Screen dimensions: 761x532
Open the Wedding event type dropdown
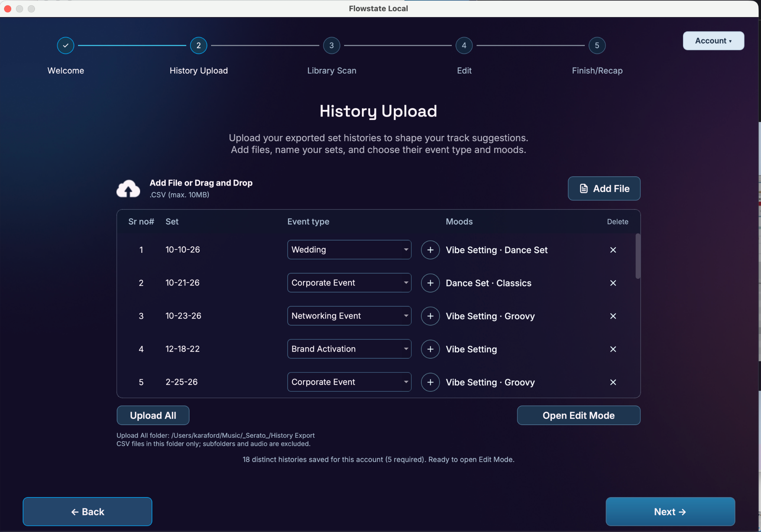[x=349, y=249]
